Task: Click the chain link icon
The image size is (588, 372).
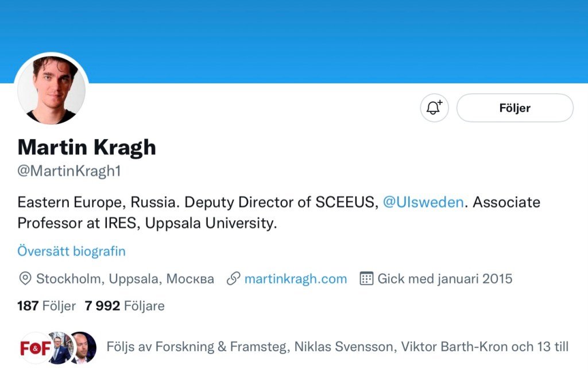Action: tap(233, 279)
